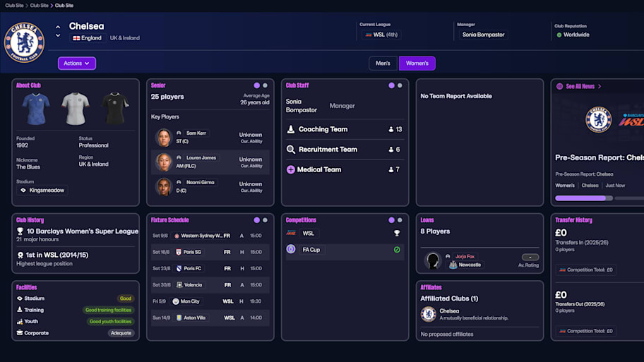
Task: Click the FA Cup green check icon
Action: click(397, 250)
